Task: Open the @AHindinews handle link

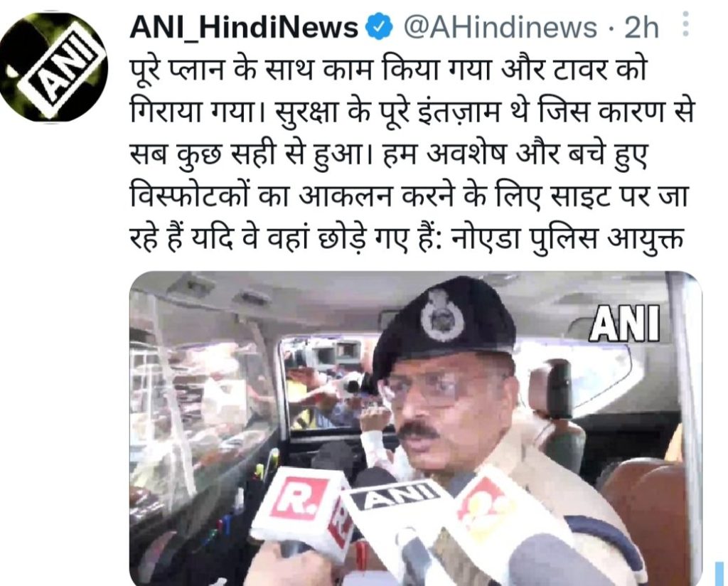Action: click(500, 28)
